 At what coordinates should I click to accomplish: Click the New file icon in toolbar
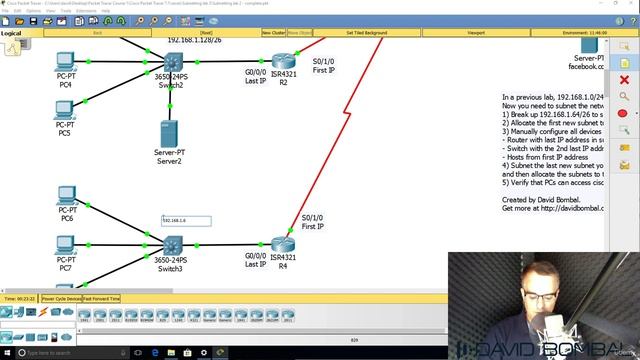6,21
